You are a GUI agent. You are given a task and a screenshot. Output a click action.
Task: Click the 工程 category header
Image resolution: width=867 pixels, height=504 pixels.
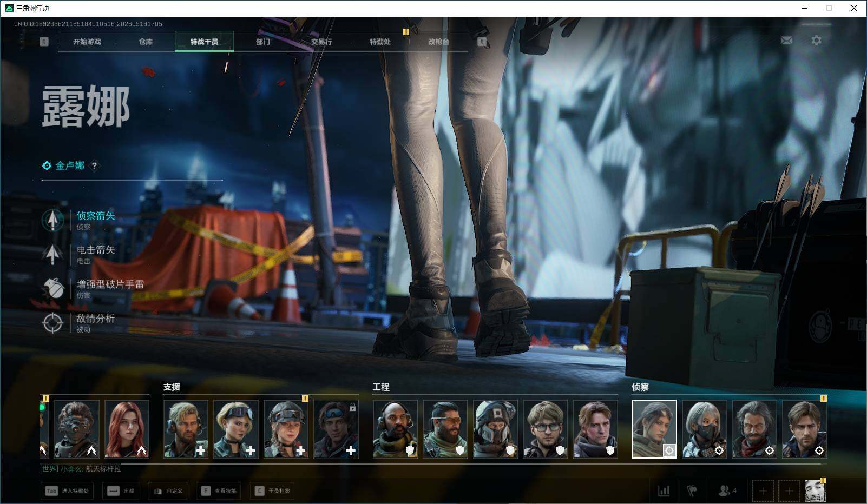pyautogui.click(x=381, y=387)
